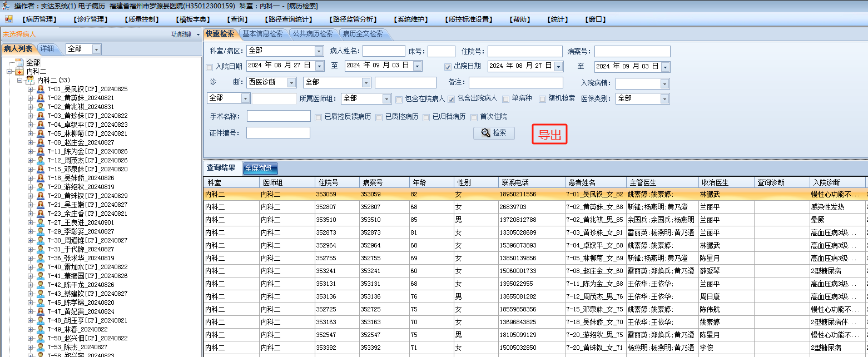
Task: Click the female patient icon for 7-18_吴妹娇
Action: coord(40,178)
